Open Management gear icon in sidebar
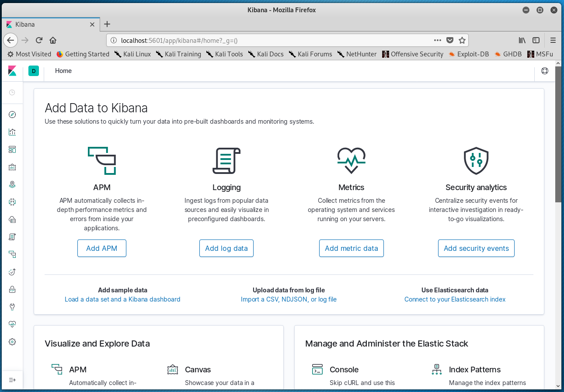The height and width of the screenshot is (392, 564). click(x=12, y=342)
